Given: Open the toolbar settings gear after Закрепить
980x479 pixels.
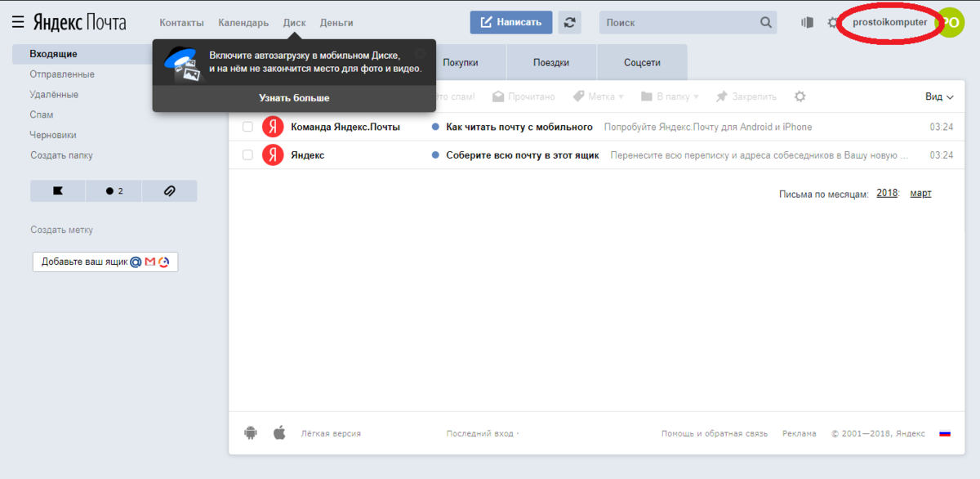Looking at the screenshot, I should tap(800, 96).
